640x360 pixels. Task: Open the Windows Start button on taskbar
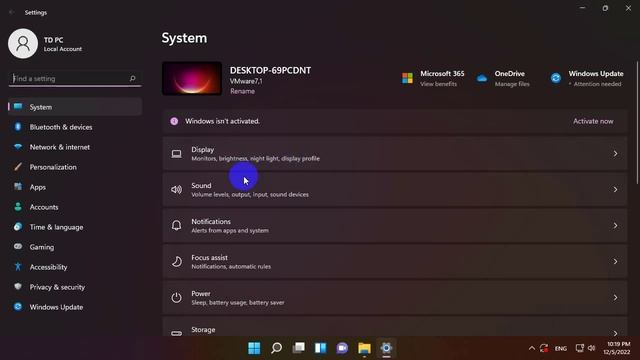tap(254, 348)
